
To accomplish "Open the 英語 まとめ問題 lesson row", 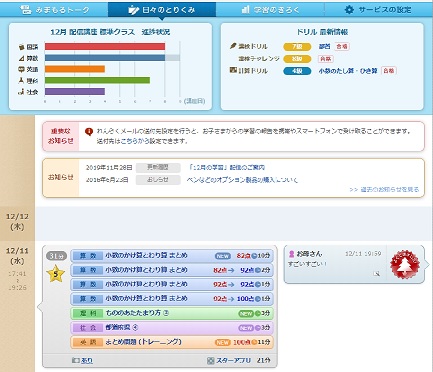I will (x=172, y=342).
